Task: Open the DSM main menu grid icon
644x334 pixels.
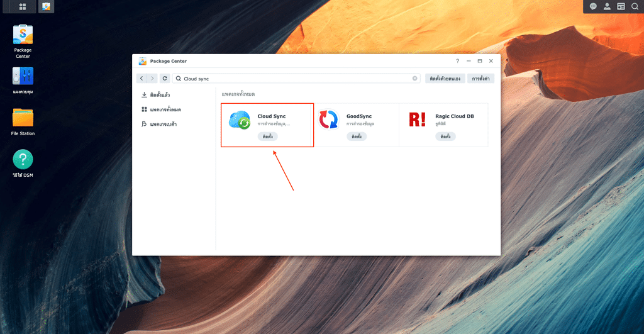Action: (23, 6)
